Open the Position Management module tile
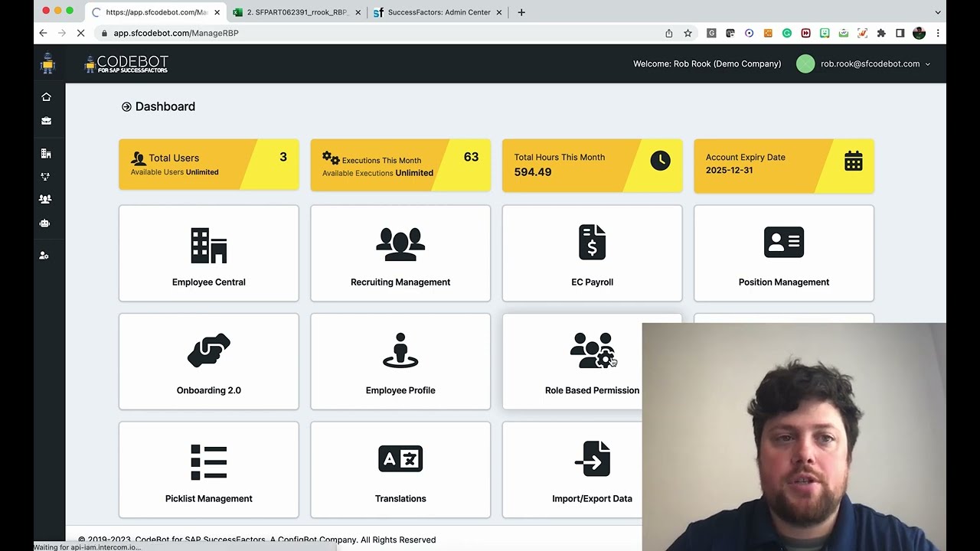 pyautogui.click(x=784, y=253)
